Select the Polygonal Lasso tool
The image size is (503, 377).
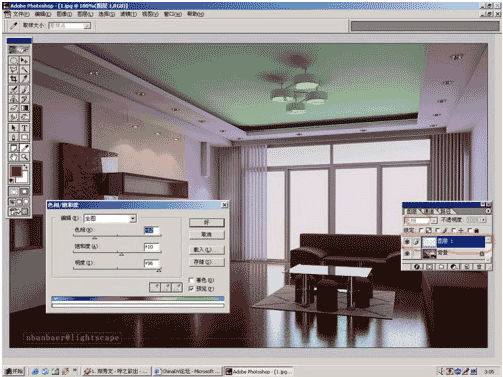point(14,69)
